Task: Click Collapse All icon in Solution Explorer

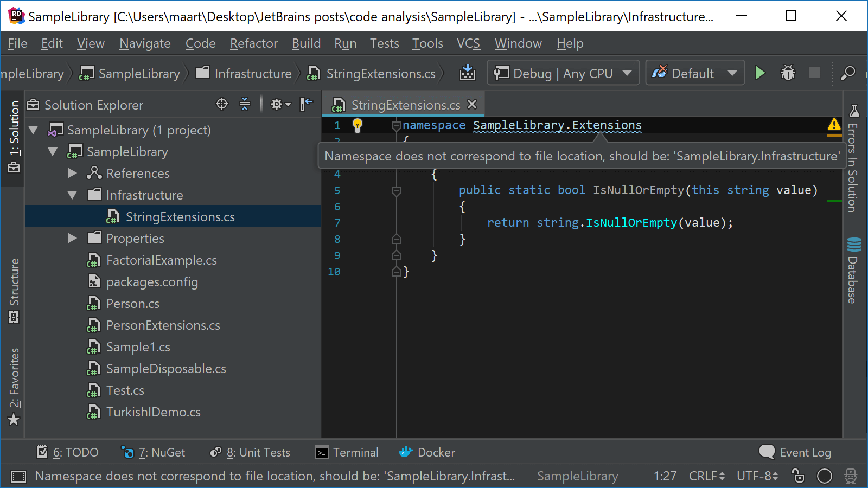Action: [x=245, y=104]
